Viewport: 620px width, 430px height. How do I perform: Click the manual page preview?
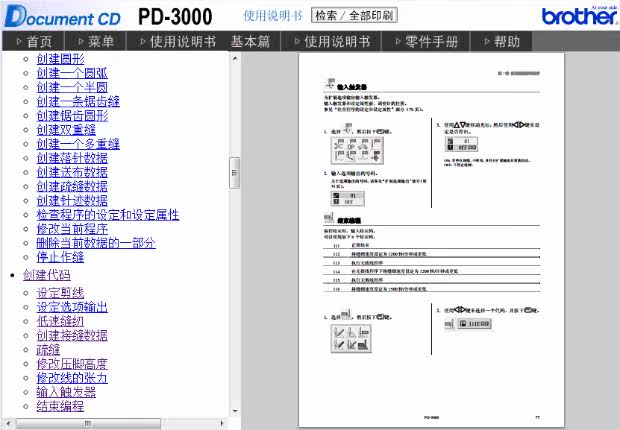(x=431, y=240)
